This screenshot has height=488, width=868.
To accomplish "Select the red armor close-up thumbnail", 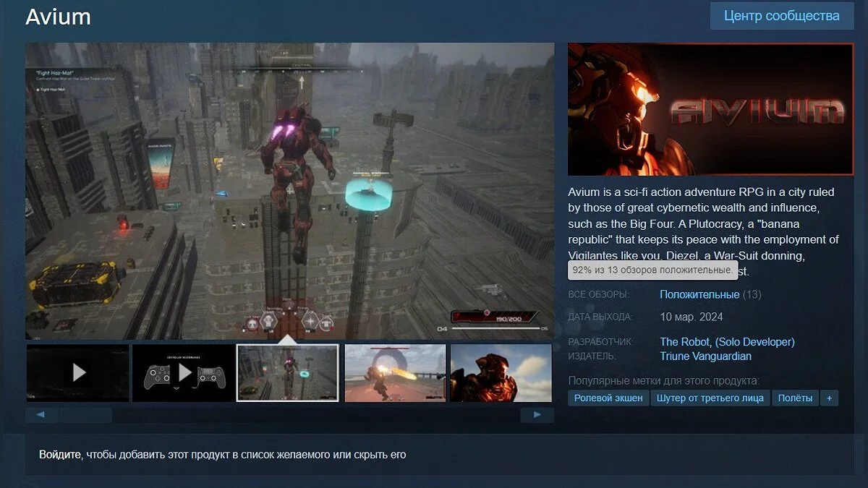I will click(501, 373).
